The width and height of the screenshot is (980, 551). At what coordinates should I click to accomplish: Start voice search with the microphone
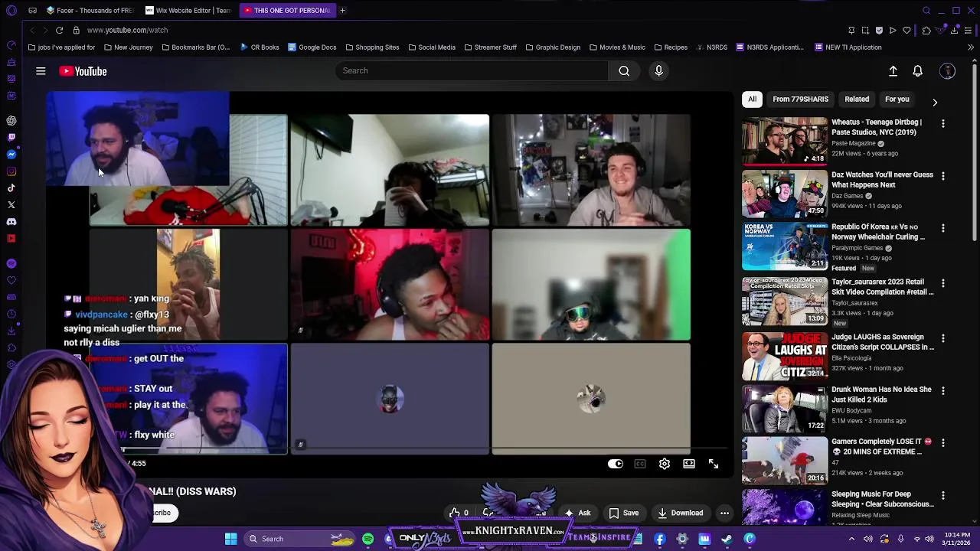click(x=658, y=71)
